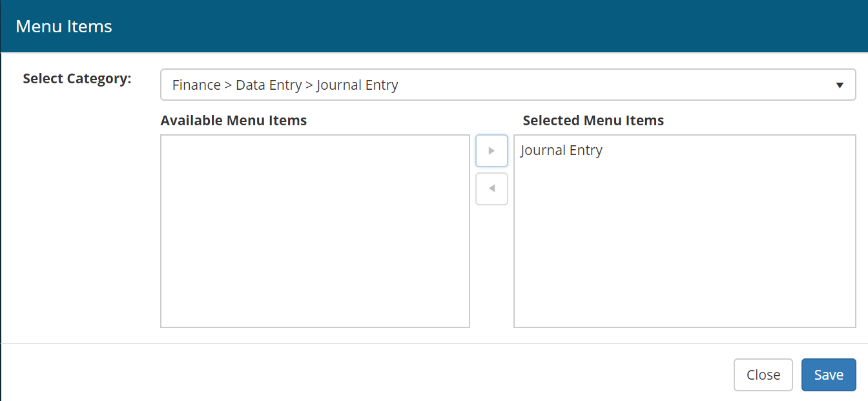Click the right arrow to add item
Screen dimensions: 868x401
point(491,151)
